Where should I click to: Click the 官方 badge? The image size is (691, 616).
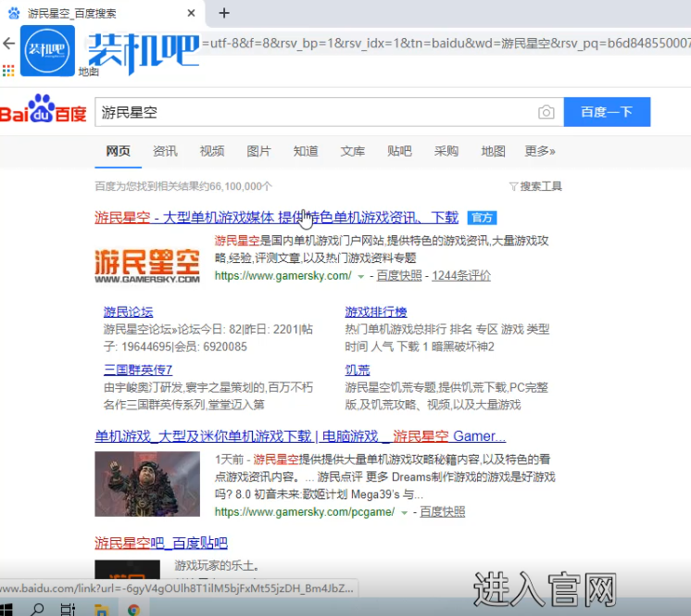point(482,218)
